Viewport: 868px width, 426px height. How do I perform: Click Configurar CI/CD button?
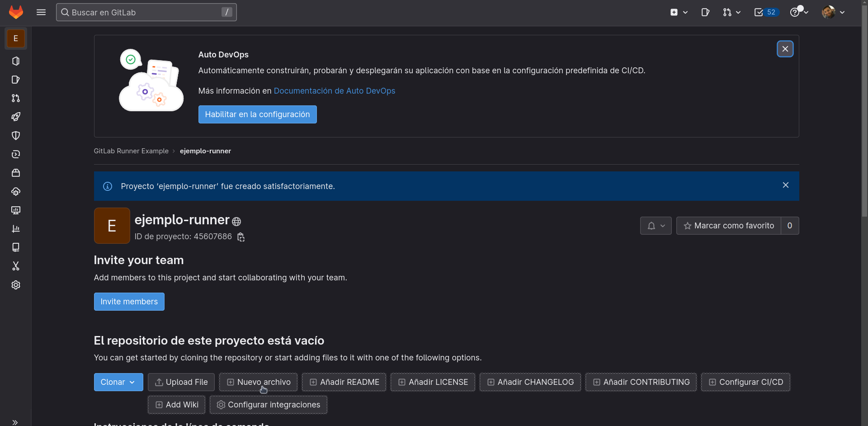(745, 382)
